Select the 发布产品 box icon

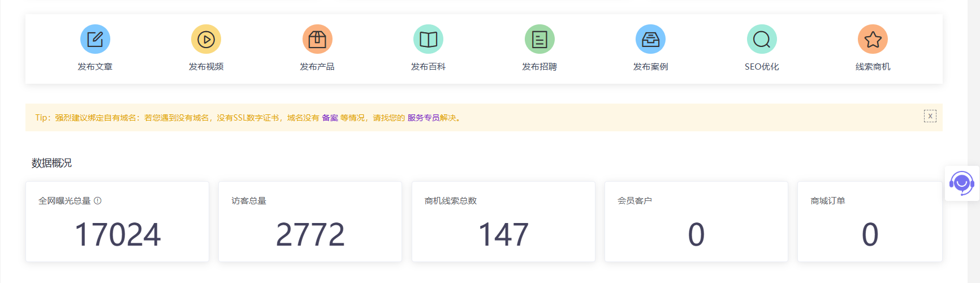[317, 39]
